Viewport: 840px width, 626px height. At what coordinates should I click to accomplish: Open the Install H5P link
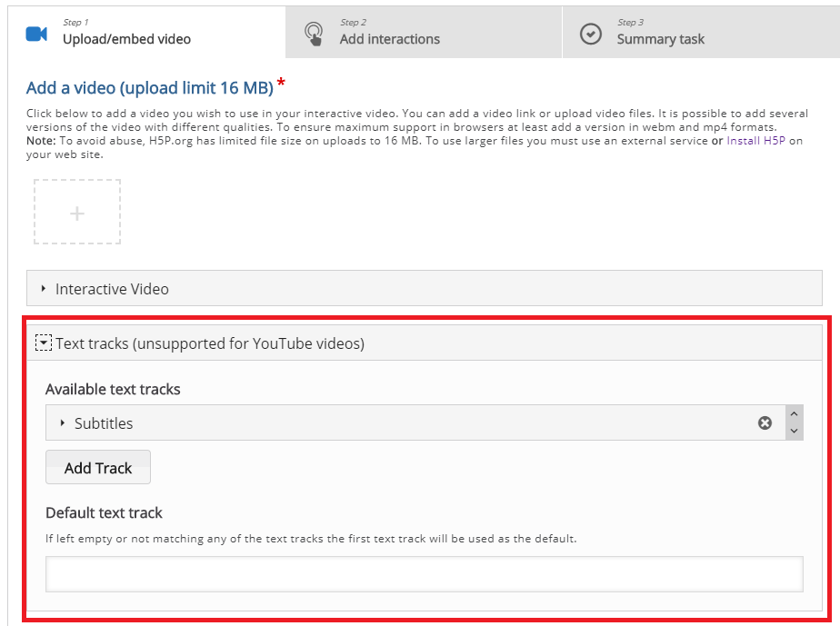(x=755, y=141)
